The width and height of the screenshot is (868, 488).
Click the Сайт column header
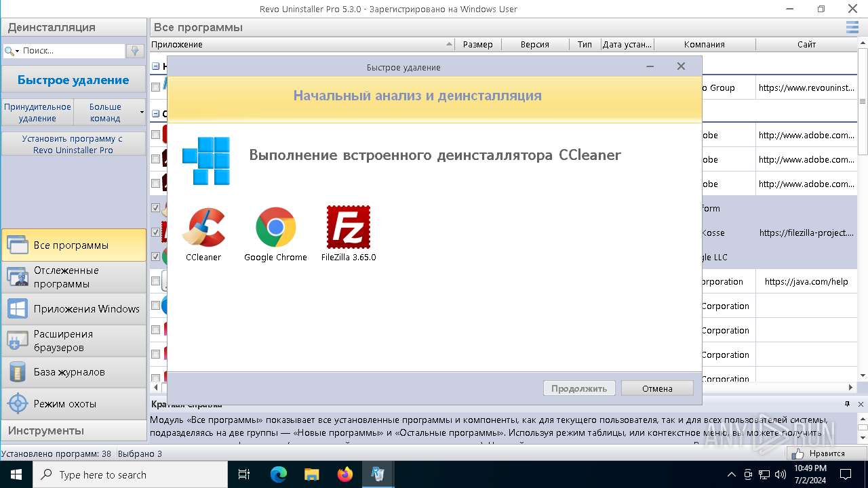807,44
